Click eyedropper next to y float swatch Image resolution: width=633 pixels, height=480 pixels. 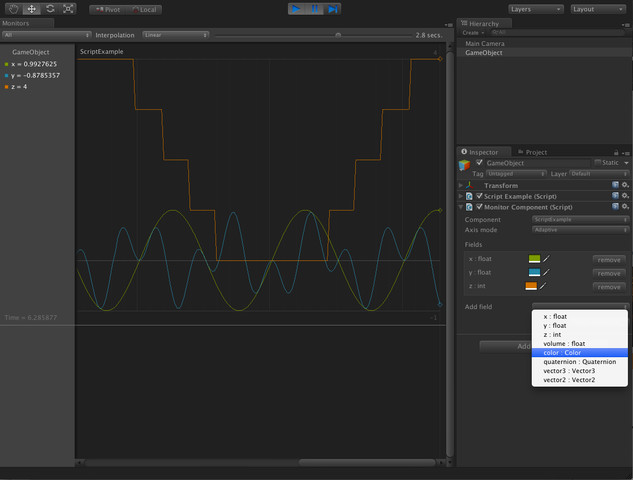coord(546,272)
